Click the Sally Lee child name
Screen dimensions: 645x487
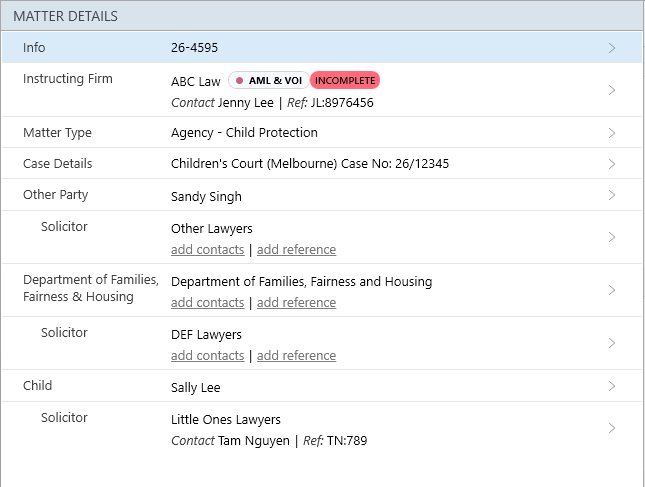(x=196, y=387)
